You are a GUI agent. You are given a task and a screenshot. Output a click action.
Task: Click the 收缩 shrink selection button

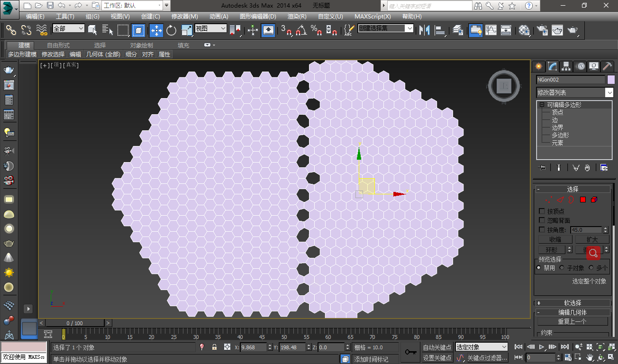[555, 240]
